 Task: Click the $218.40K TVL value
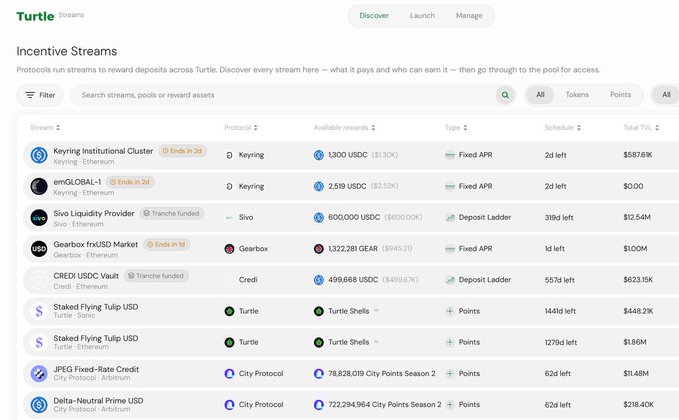pos(638,404)
